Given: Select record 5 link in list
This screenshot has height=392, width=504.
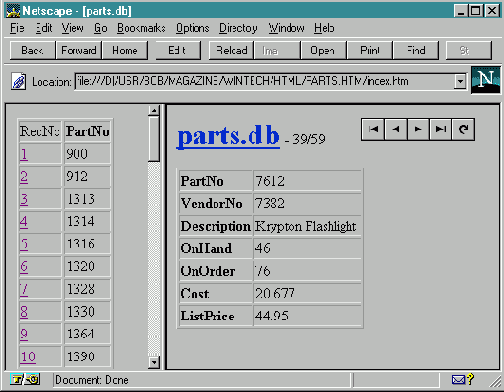Looking at the screenshot, I should [24, 244].
